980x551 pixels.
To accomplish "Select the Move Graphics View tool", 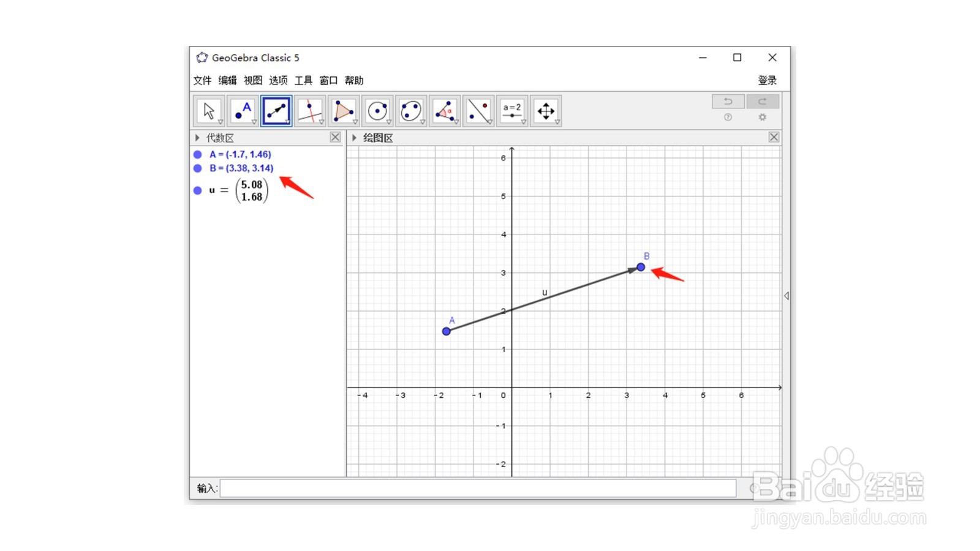I will [x=546, y=111].
